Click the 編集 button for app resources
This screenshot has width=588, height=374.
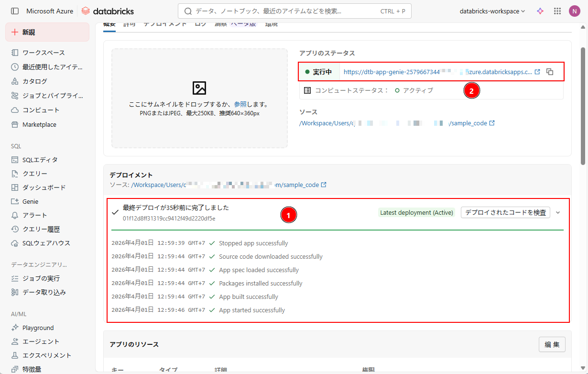[552, 344]
